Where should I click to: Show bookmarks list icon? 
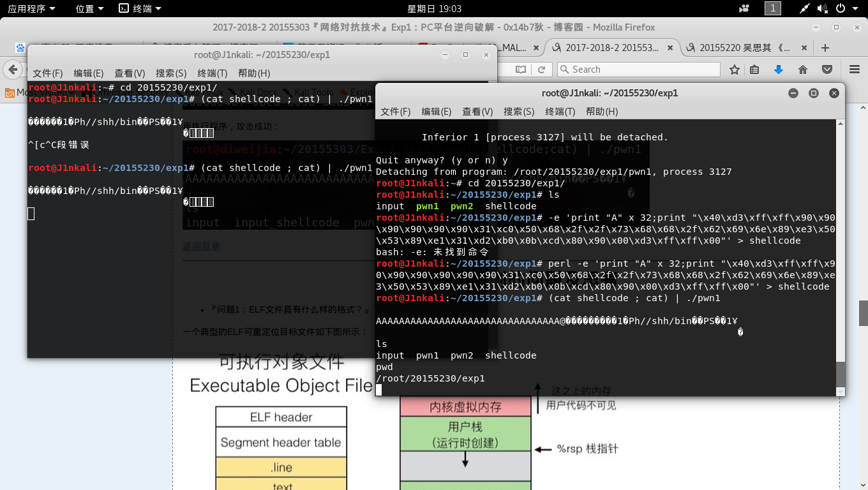[x=754, y=70]
